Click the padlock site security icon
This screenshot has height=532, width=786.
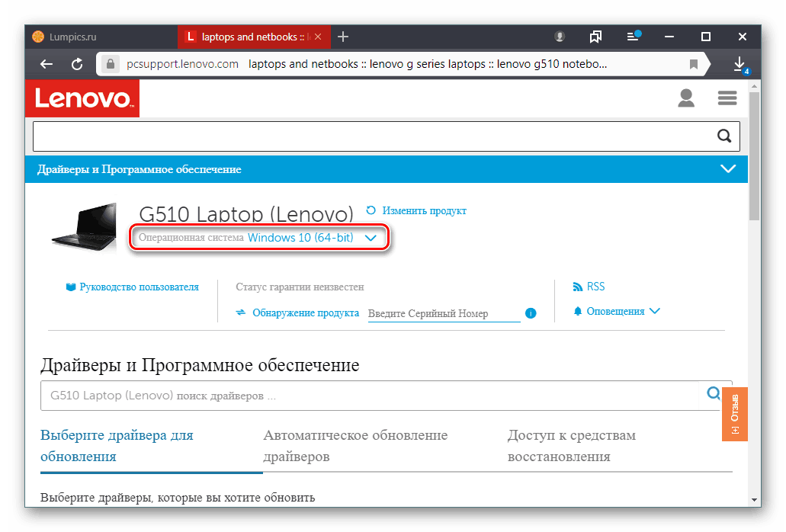tap(111, 64)
